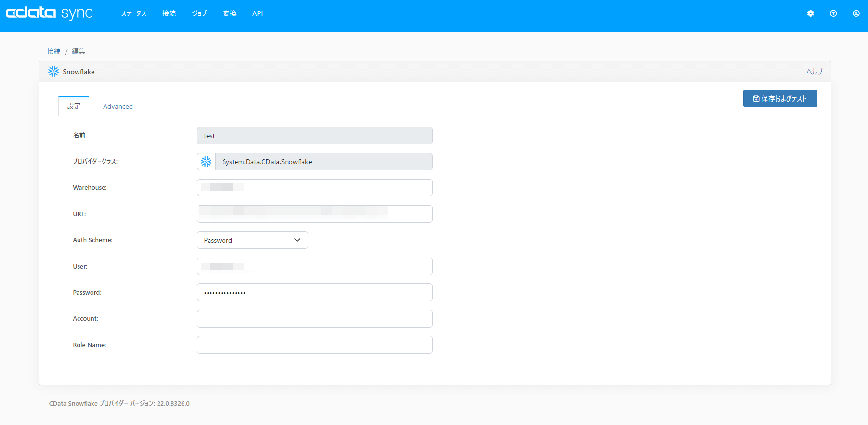This screenshot has width=868, height=425.
Task: Expand the Auth Scheme dropdown
Action: pos(252,240)
